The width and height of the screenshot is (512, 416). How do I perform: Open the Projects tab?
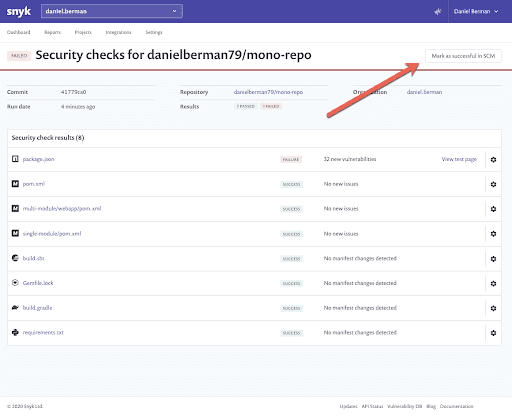83,32
